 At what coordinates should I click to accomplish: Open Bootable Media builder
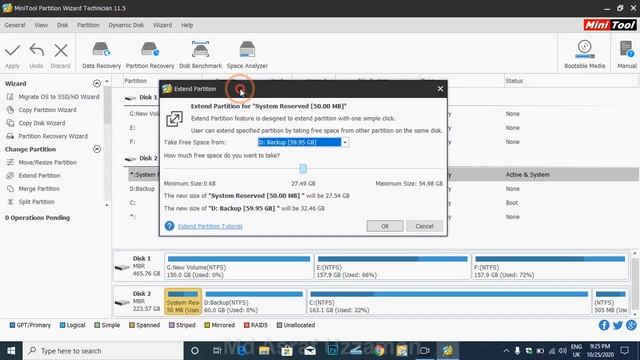click(x=584, y=55)
